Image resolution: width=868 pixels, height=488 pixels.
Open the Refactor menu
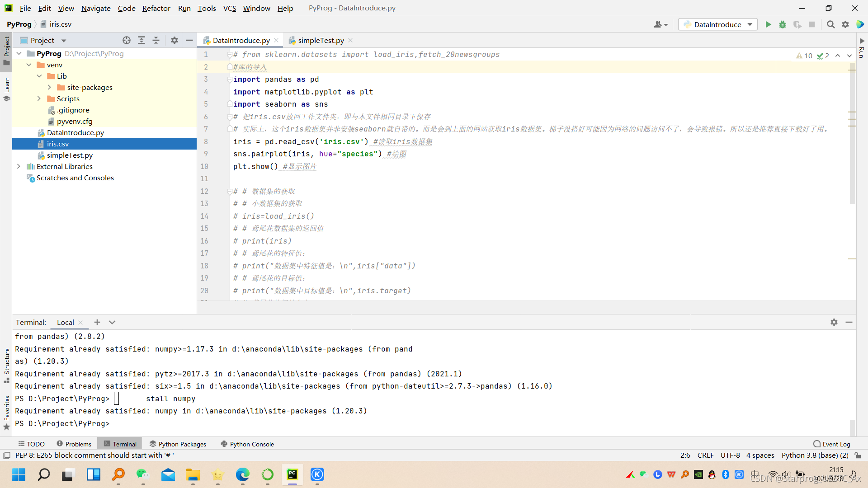pos(156,8)
